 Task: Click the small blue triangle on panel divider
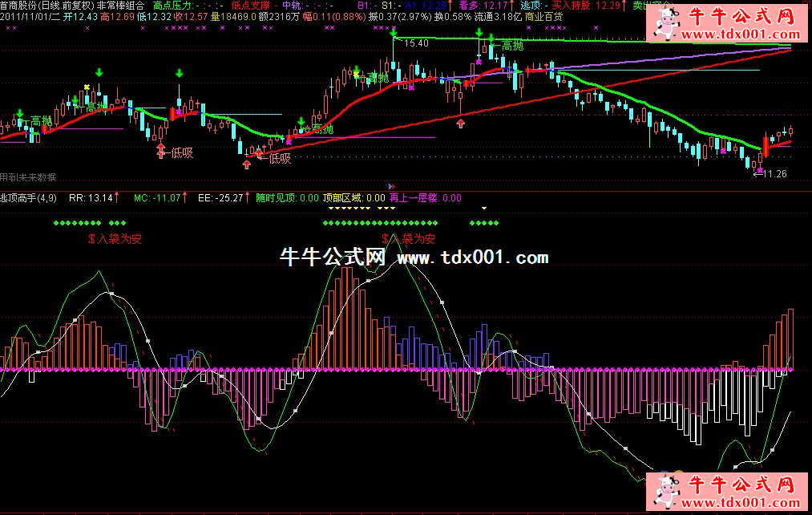390,185
